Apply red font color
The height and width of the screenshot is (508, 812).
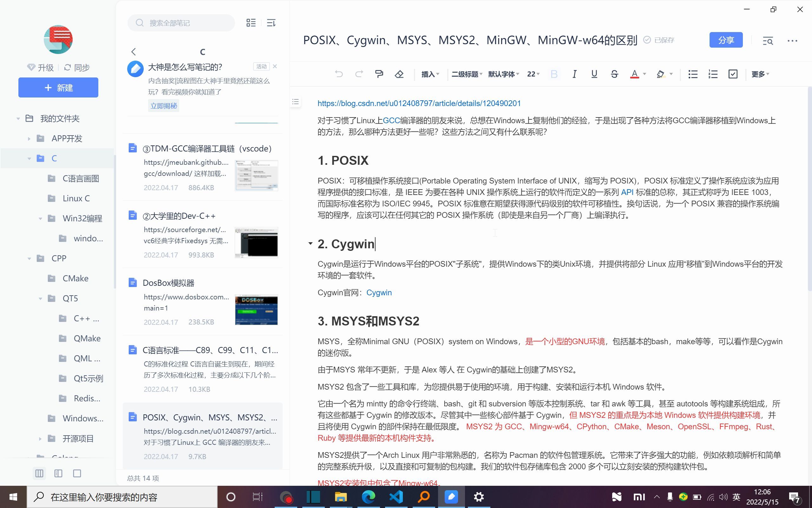coord(634,74)
